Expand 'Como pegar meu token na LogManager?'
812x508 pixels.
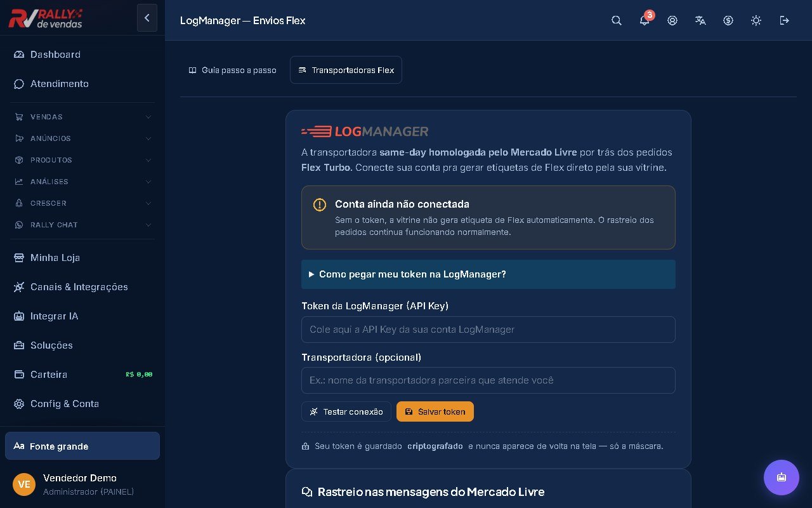pos(488,274)
